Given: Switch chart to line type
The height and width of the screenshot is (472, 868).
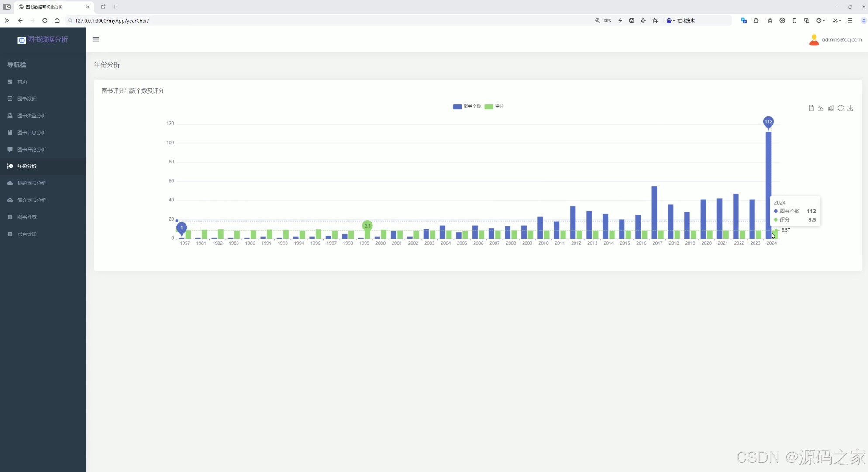Looking at the screenshot, I should click(x=821, y=108).
